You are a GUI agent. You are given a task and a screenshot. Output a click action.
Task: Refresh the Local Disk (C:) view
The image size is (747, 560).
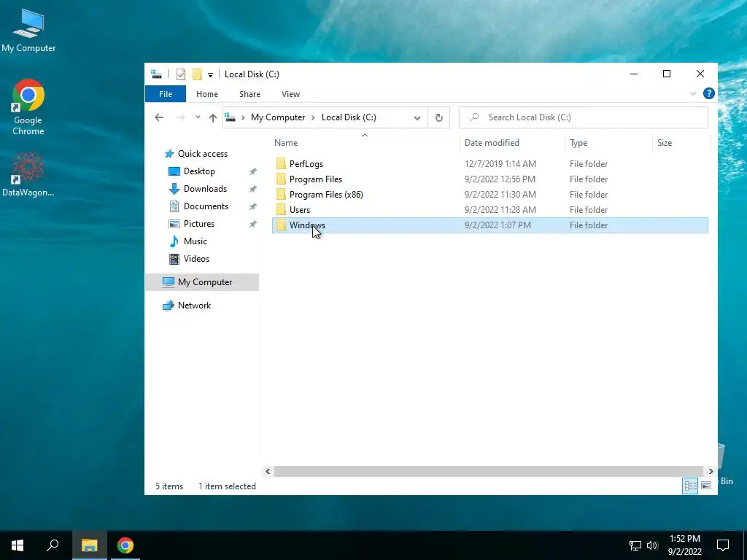(x=438, y=117)
